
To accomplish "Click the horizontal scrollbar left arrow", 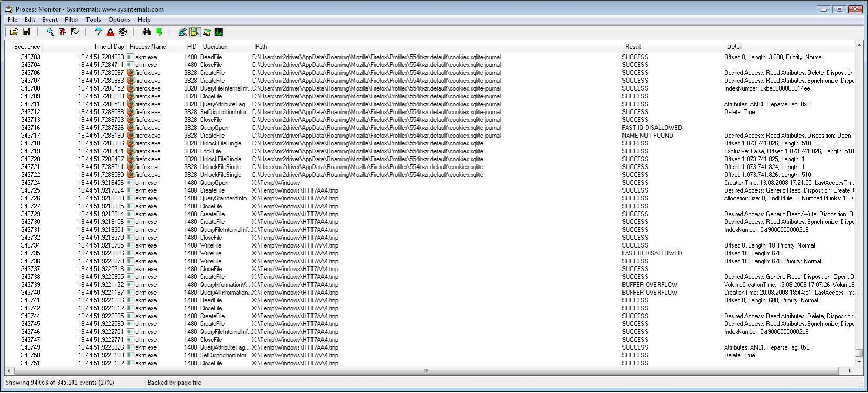I will point(9,370).
